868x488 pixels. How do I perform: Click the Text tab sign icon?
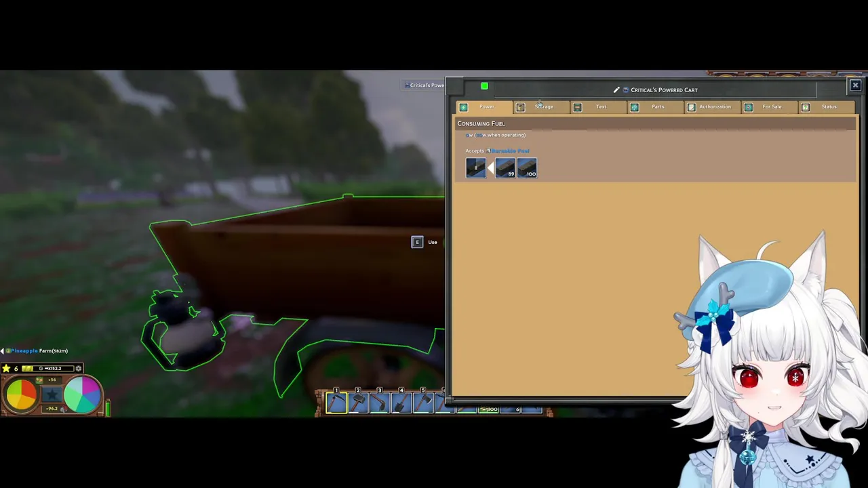tap(577, 107)
